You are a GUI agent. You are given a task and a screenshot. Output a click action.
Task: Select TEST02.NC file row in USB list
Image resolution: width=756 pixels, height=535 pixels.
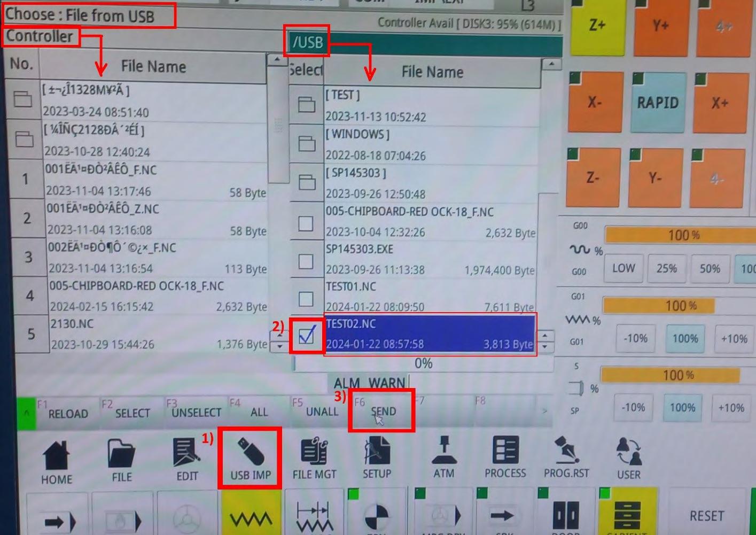tap(430, 334)
